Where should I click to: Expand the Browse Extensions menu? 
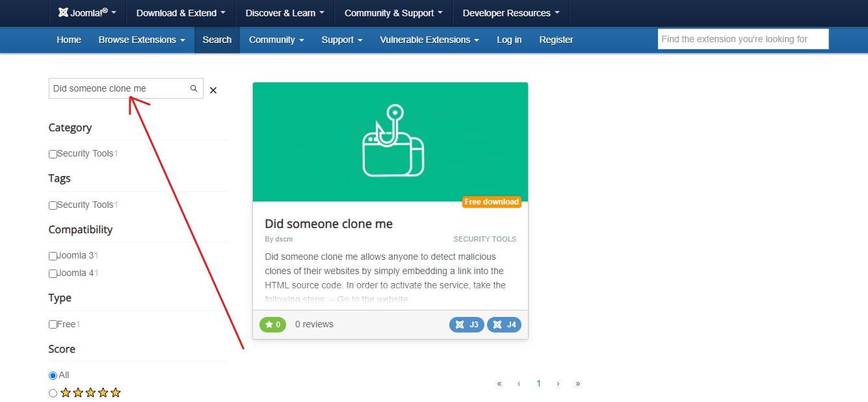[x=142, y=40]
